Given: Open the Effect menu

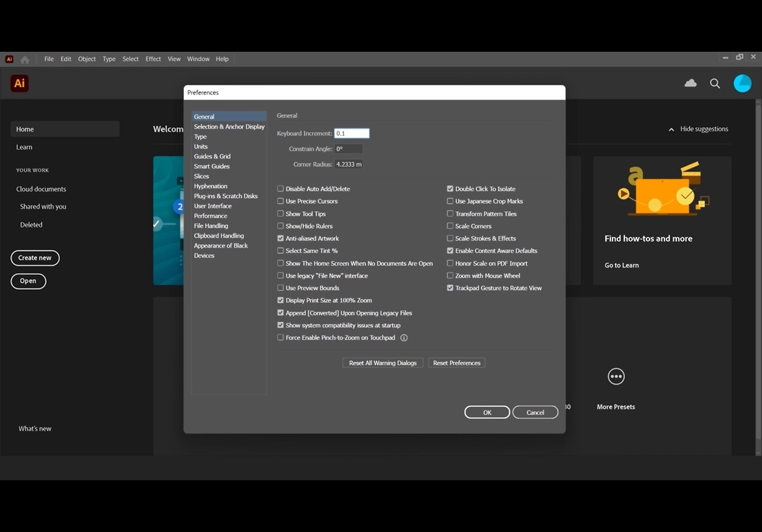Looking at the screenshot, I should coord(153,59).
